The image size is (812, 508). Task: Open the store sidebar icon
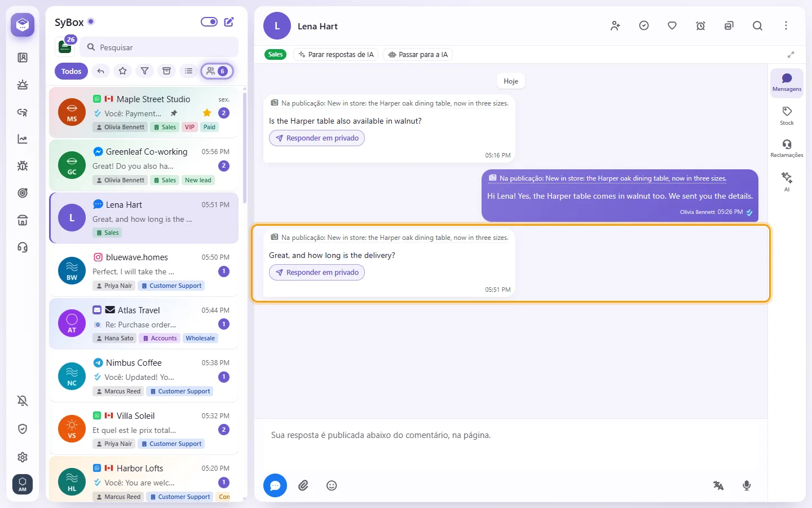tap(23, 220)
